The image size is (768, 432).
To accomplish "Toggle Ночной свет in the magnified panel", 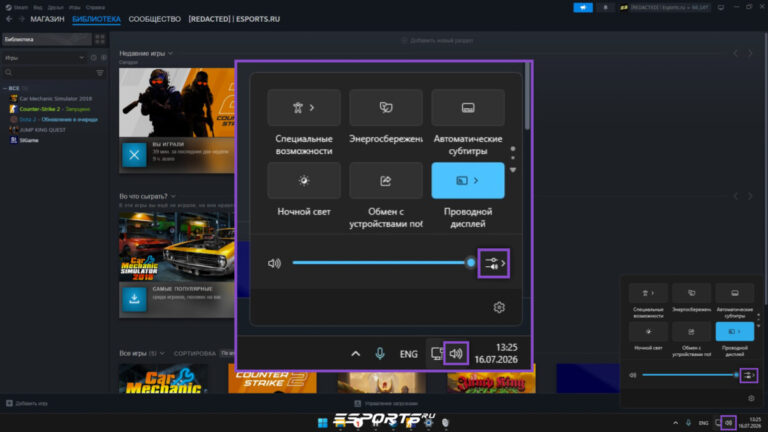I will tap(304, 181).
